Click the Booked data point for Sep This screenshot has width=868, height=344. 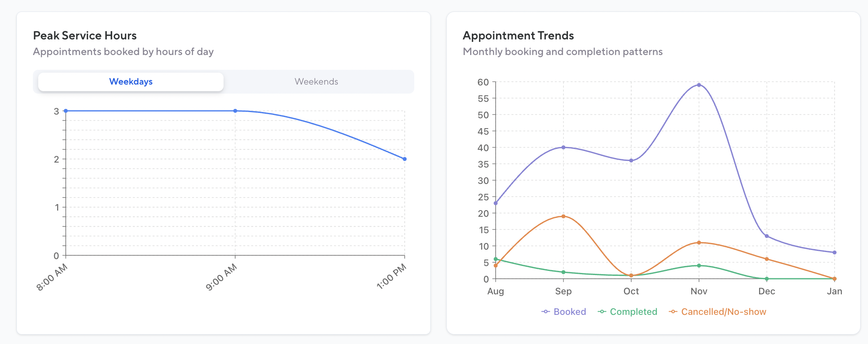click(x=563, y=147)
